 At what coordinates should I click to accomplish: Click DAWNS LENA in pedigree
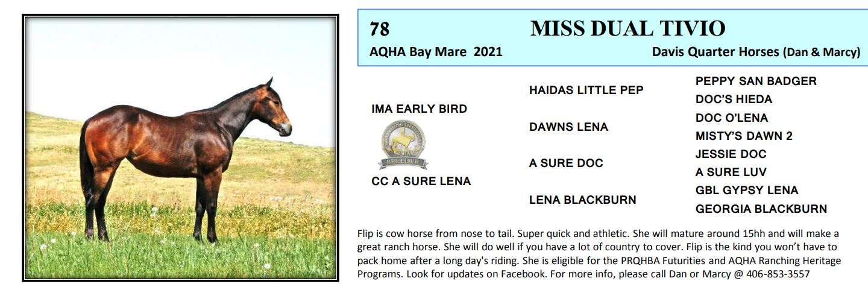tap(568, 127)
